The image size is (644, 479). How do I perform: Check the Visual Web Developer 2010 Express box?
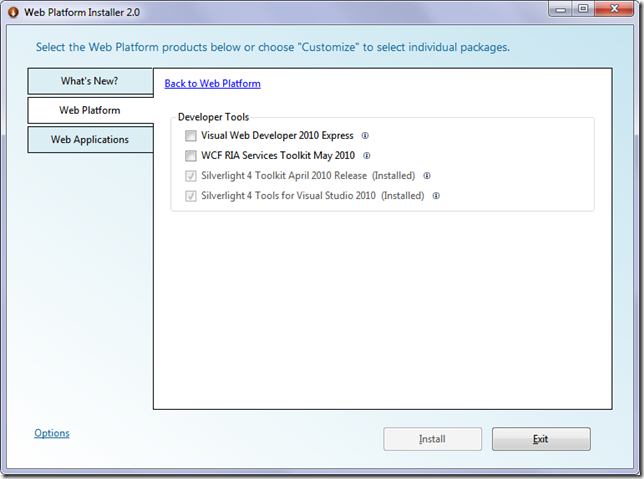pyautogui.click(x=191, y=136)
